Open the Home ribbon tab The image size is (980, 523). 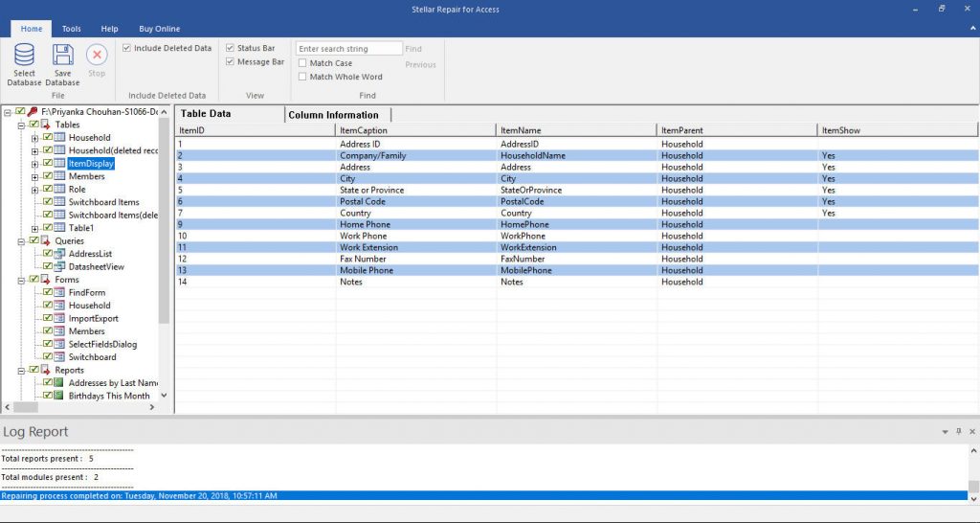32,29
